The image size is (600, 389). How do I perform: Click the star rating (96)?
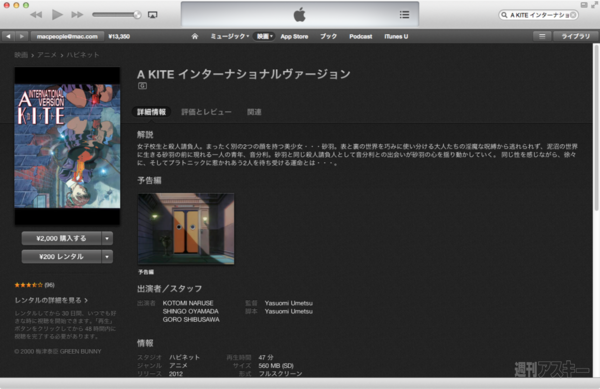(34, 285)
